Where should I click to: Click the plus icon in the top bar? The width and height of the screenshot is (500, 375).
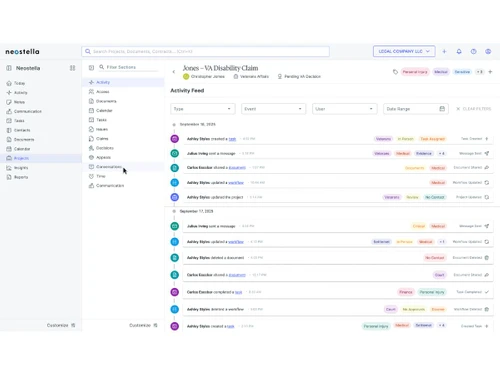pyautogui.click(x=444, y=51)
